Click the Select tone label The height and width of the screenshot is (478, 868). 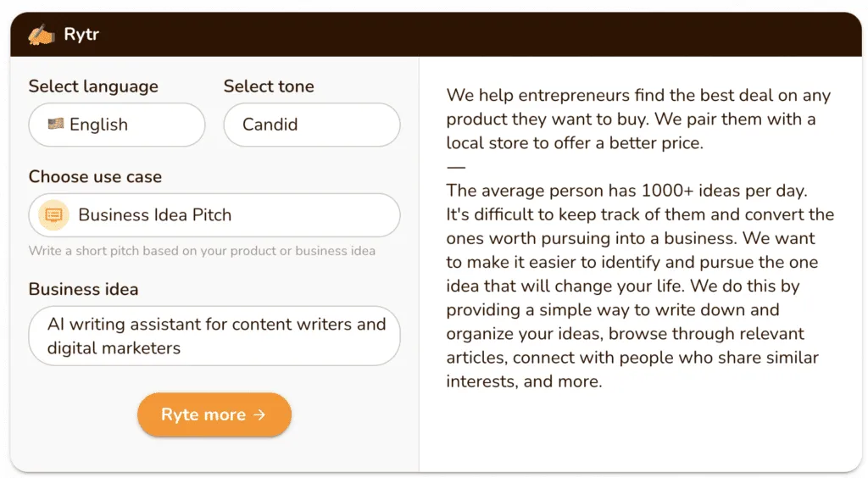[269, 86]
